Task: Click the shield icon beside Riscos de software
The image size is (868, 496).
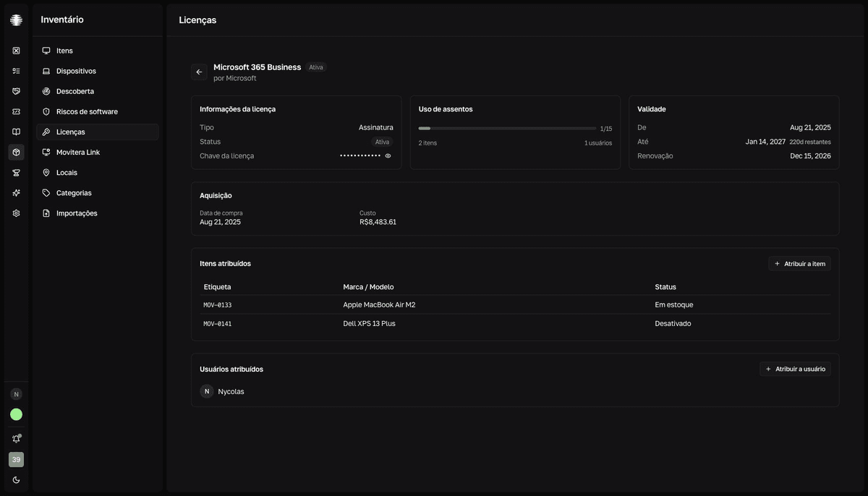Action: (x=46, y=111)
